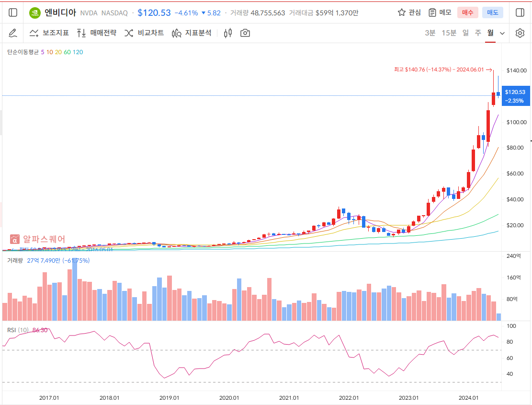
Task: Switch to 일 daily interval tab
Action: point(465,33)
